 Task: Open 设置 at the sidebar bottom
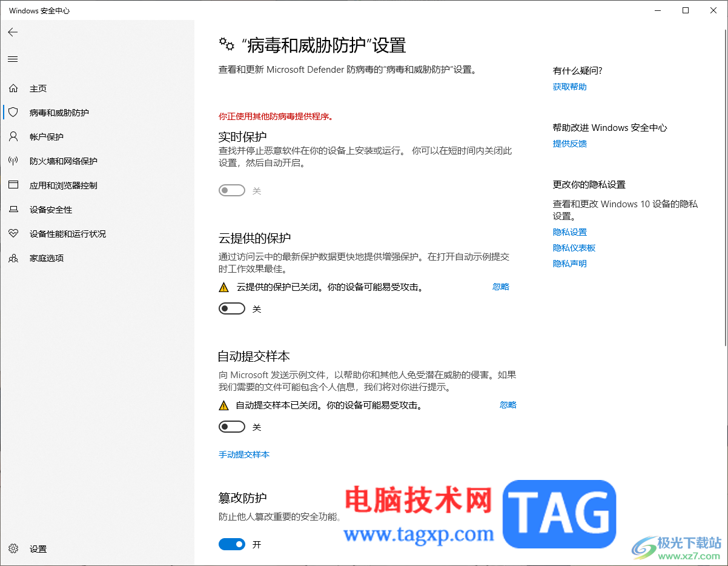coord(38,549)
